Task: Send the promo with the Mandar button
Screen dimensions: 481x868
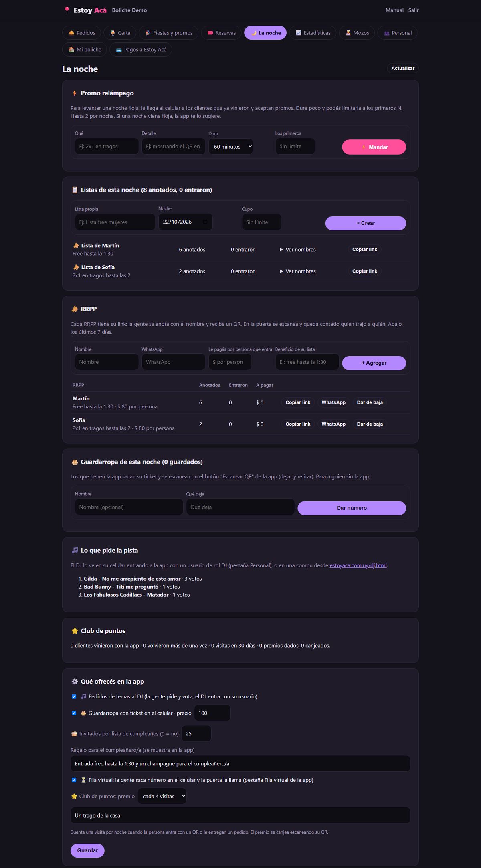Action: (374, 147)
